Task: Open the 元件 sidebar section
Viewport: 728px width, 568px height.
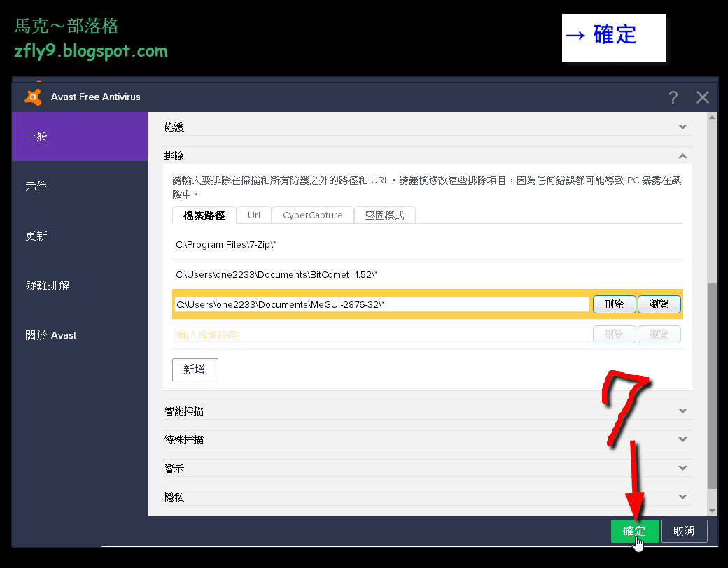Action: (80, 186)
